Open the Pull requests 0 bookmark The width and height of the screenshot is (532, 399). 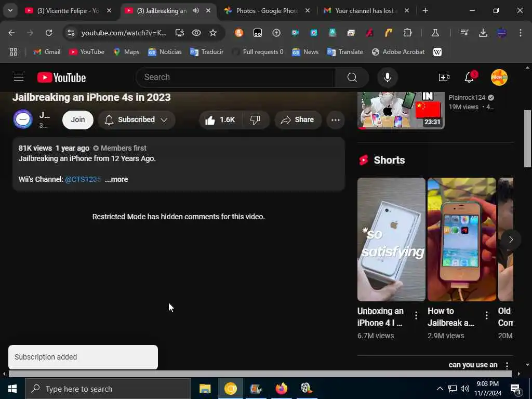(x=258, y=52)
